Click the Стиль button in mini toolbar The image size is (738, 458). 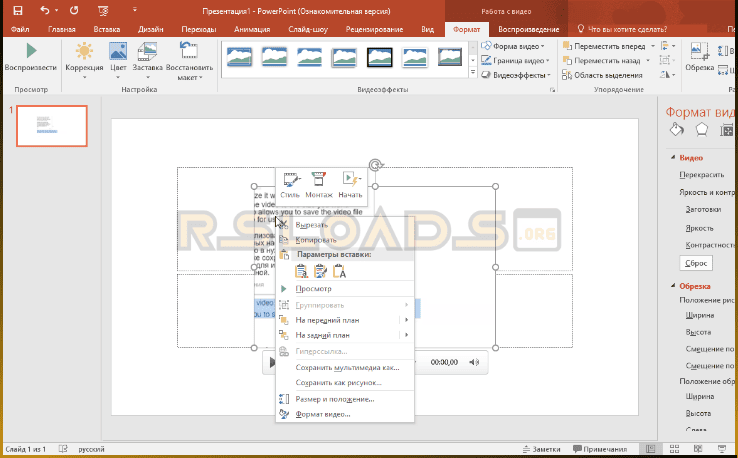pyautogui.click(x=290, y=185)
